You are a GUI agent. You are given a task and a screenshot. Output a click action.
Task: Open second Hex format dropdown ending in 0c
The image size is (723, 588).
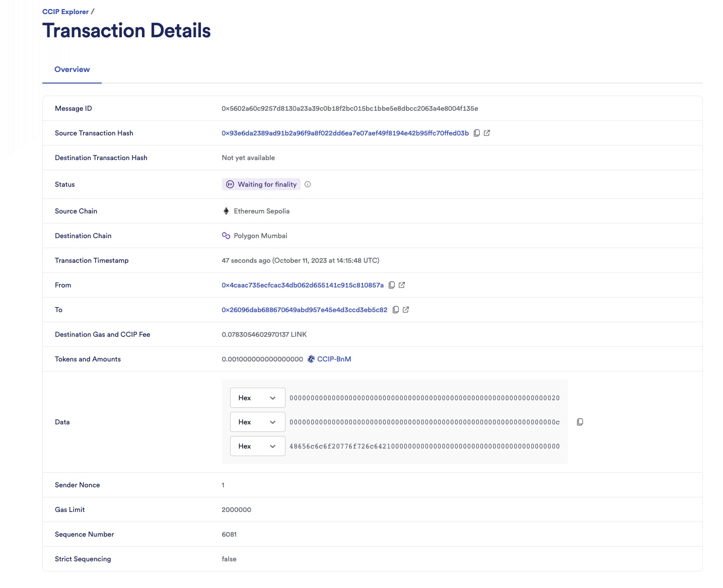pos(258,422)
